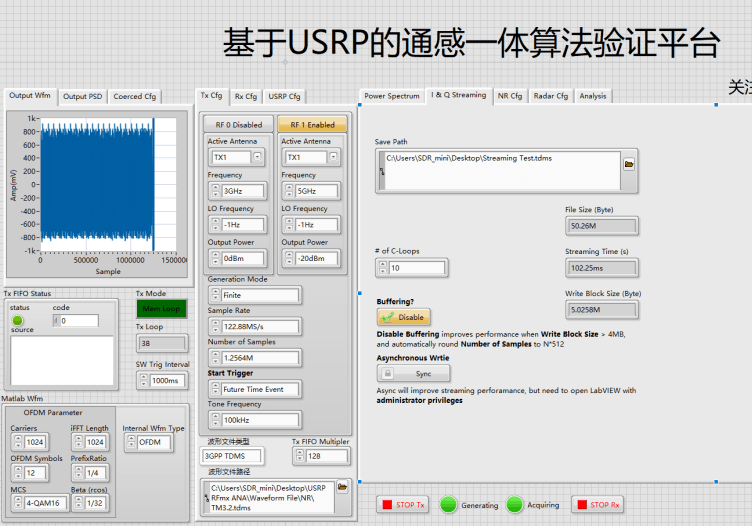Viewport: 752px width, 526px height.
Task: Toggle the RF 1 Enabled button
Action: pos(312,125)
